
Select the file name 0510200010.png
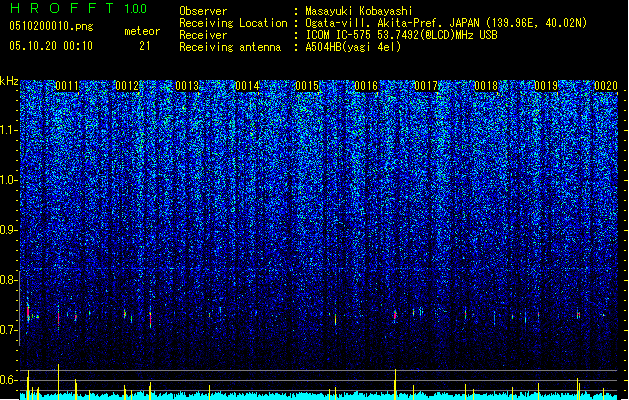click(51, 26)
